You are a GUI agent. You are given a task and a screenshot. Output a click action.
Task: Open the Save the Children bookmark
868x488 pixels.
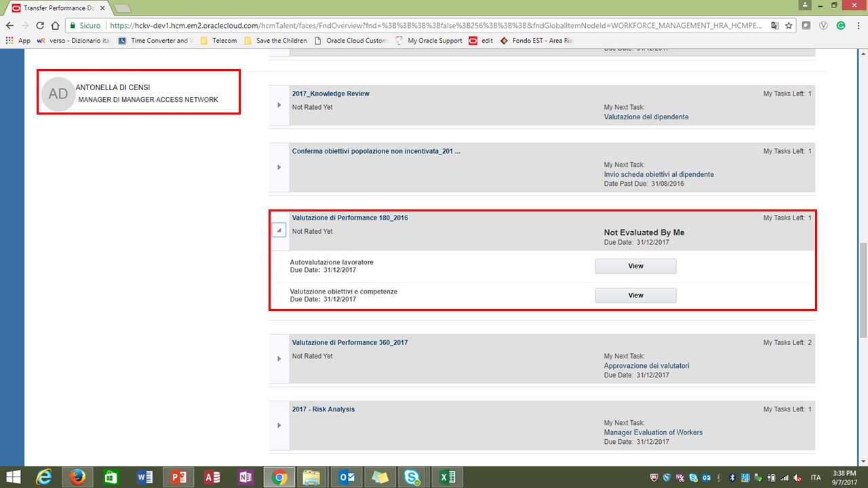coord(275,41)
